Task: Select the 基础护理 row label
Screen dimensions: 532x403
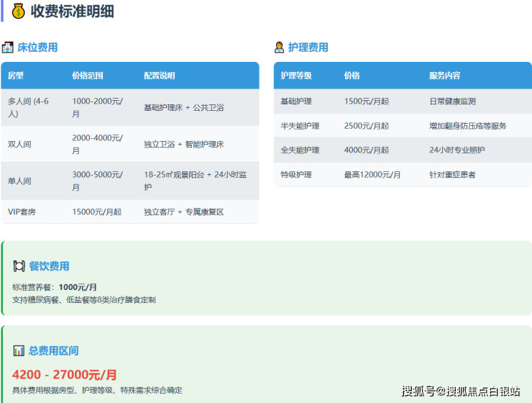Action: (x=296, y=101)
